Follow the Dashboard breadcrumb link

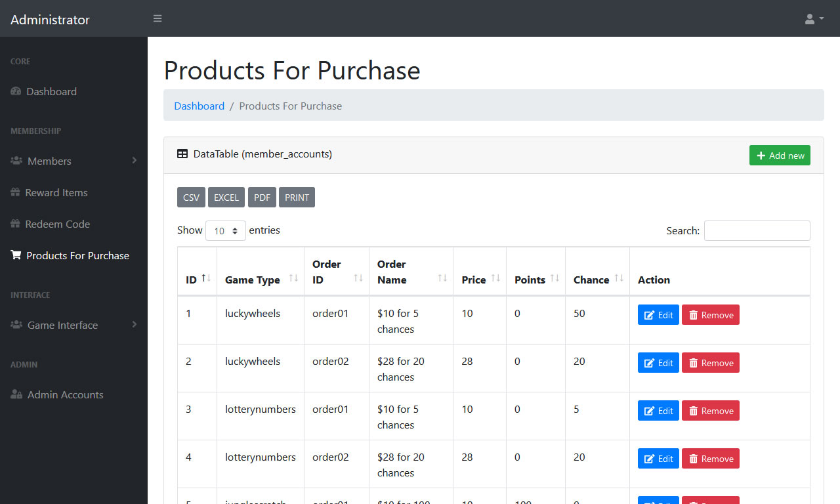point(199,106)
